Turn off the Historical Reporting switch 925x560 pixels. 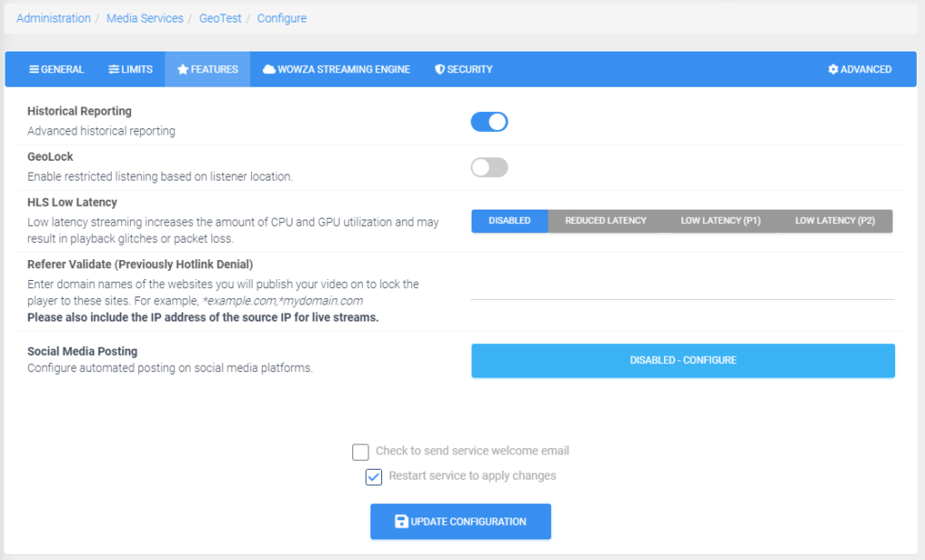[x=489, y=122]
